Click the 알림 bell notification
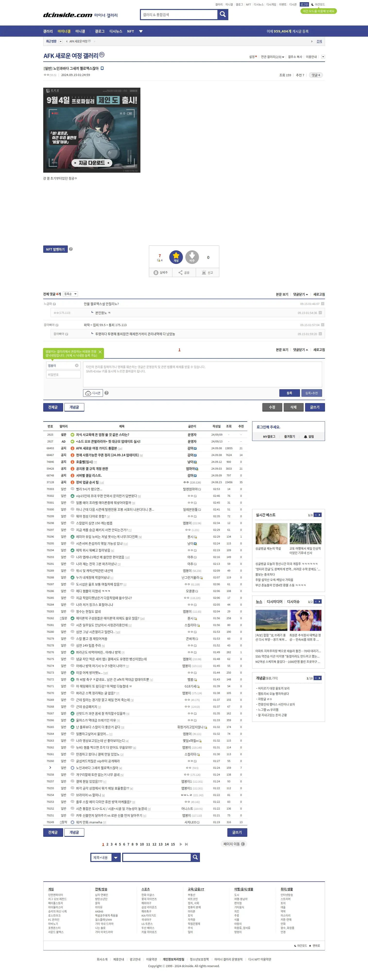The width and height of the screenshot is (368, 980). pyautogui.click(x=309, y=436)
